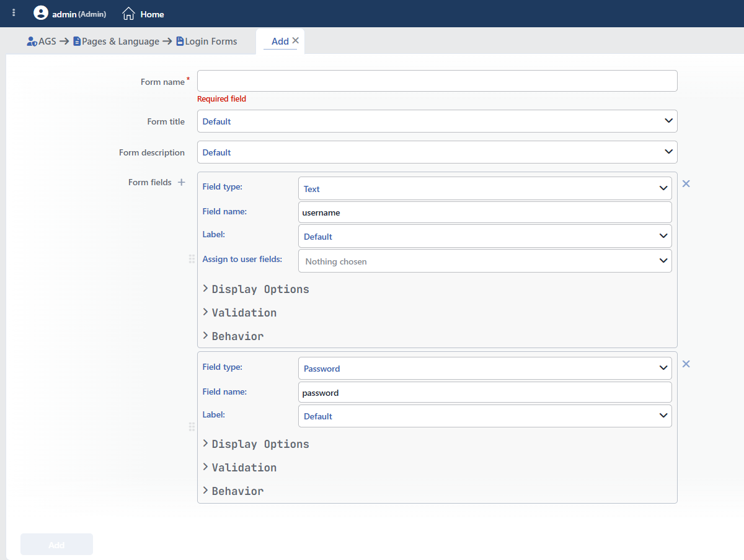Viewport: 744px width, 560px height.
Task: Expand Validation for username field
Action: (239, 313)
